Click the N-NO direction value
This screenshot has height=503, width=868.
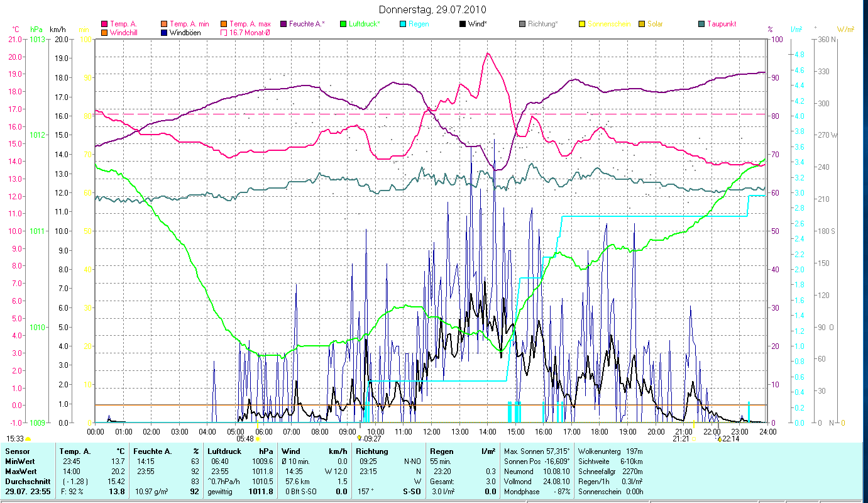tap(412, 461)
